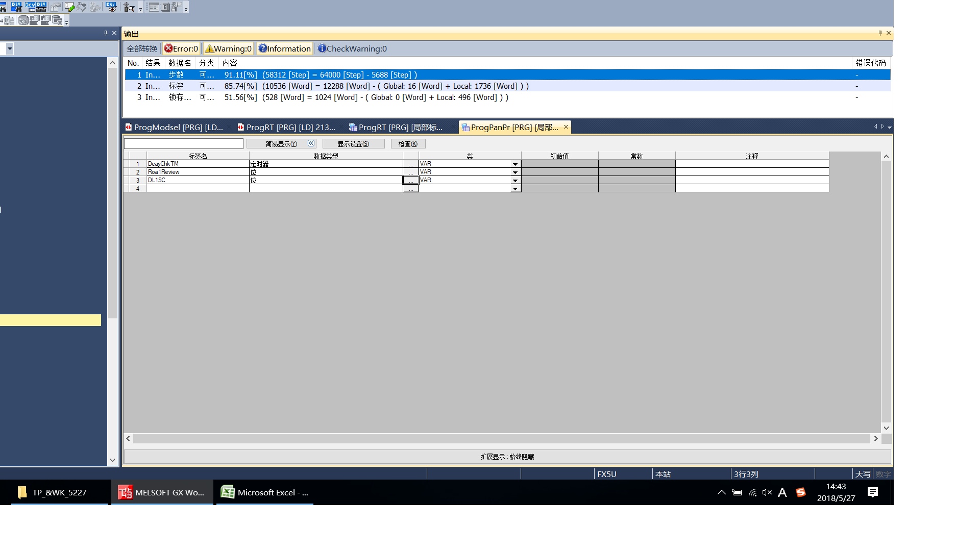980x551 pixels.
Task: Switch to ProgModsel [PRG] tab
Action: click(x=175, y=127)
